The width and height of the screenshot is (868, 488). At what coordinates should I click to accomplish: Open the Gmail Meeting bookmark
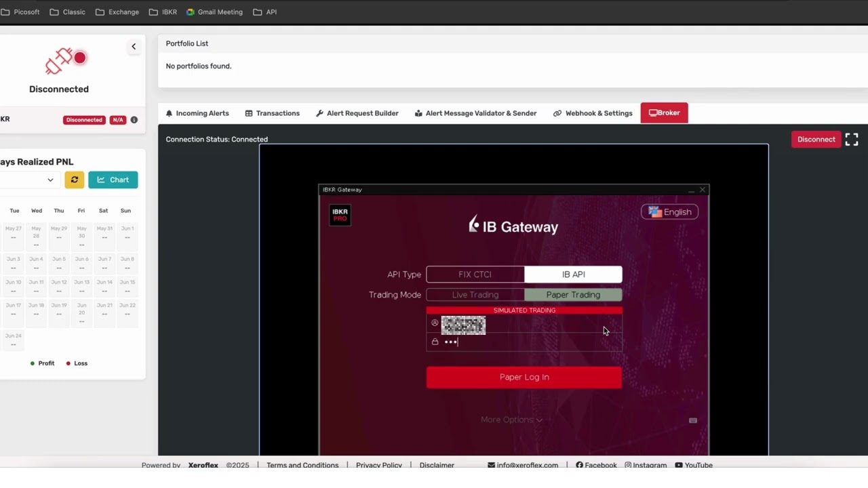(214, 12)
